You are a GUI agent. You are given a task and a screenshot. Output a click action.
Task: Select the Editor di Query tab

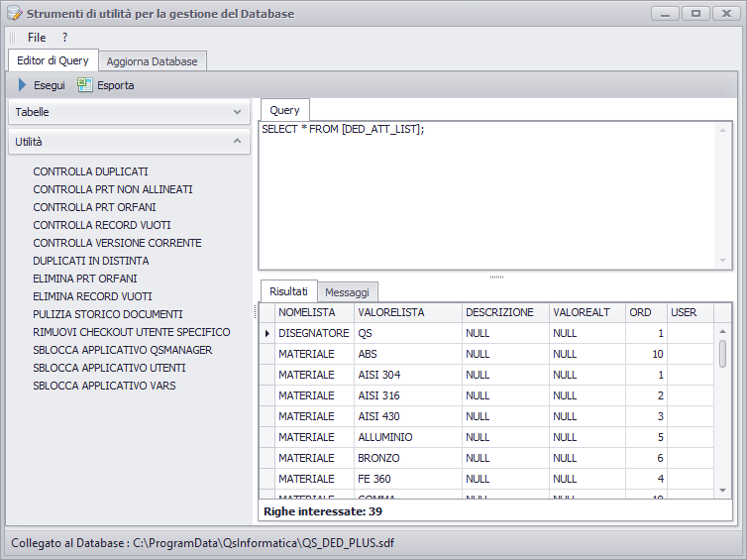point(53,60)
